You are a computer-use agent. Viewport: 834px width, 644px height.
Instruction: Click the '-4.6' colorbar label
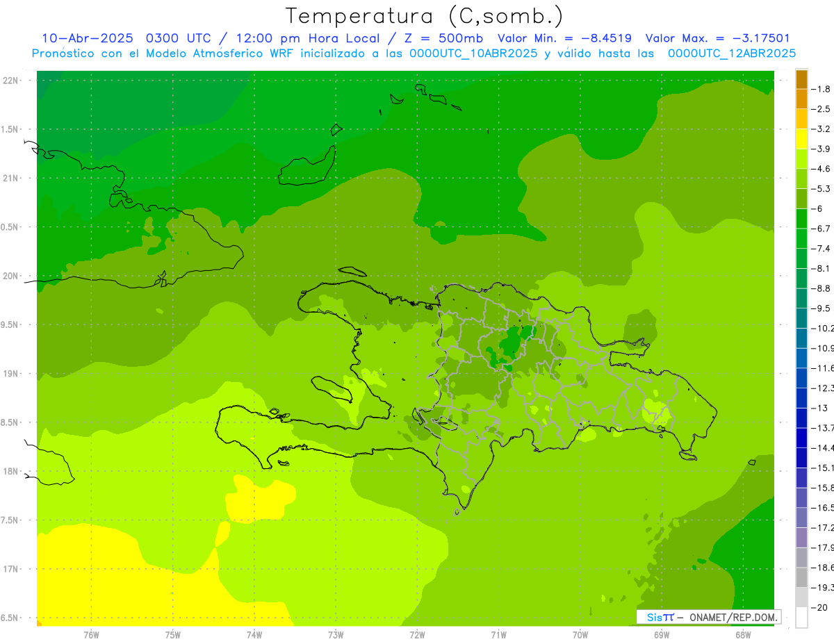click(821, 169)
